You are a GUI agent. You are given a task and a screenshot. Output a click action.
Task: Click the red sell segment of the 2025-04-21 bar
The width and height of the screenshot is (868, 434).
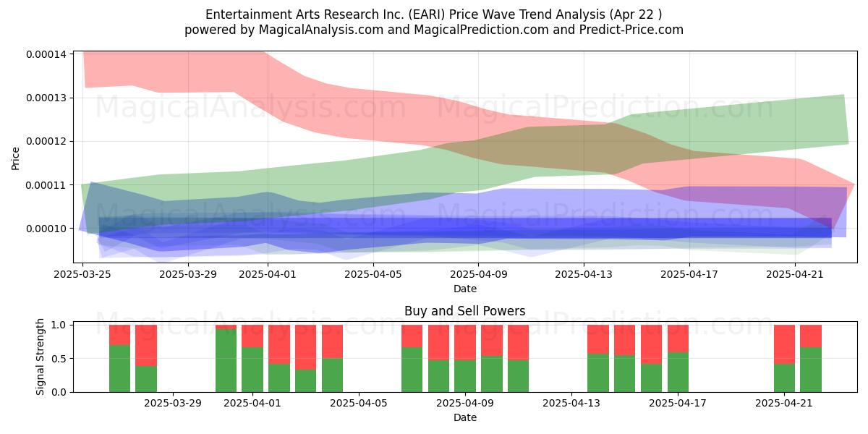(x=784, y=344)
